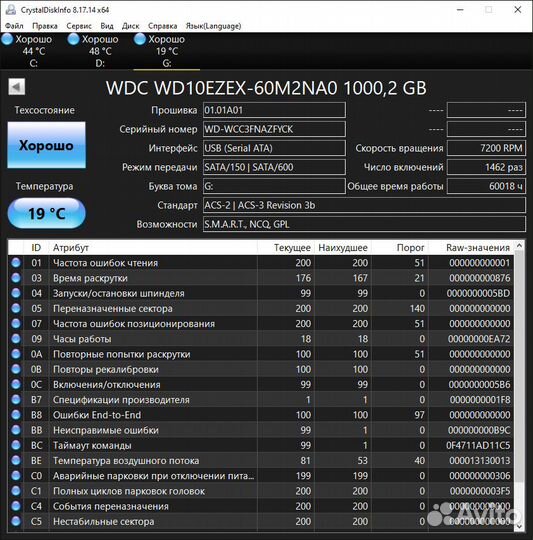Image resolution: width=533 pixels, height=540 pixels.
Task: Click the power-on count 1462 раз
Action: [x=486, y=167]
